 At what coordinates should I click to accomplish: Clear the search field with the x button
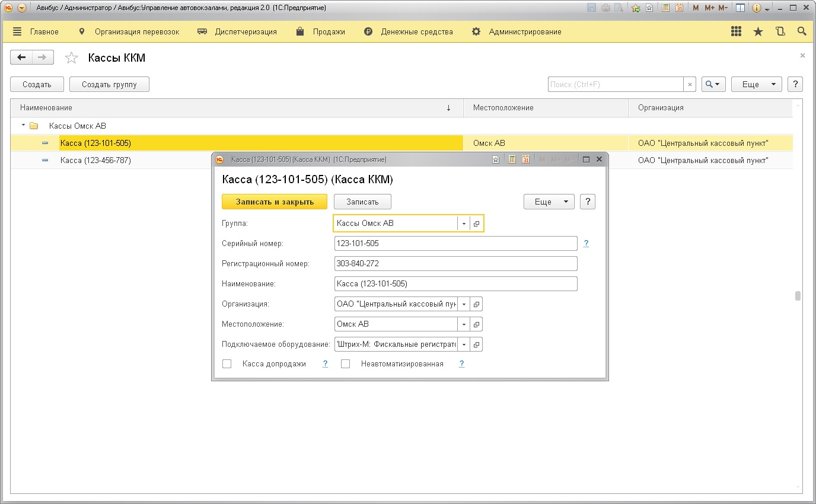690,85
